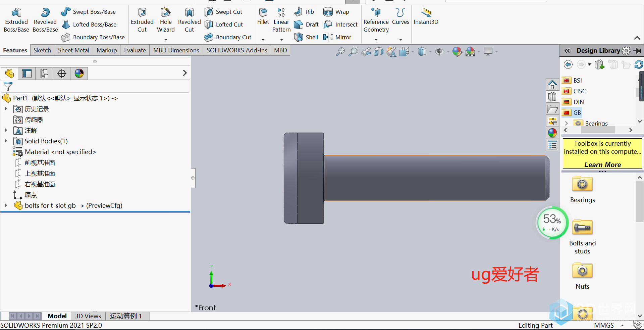Expand the 历史记录 tree node
The width and height of the screenshot is (644, 330).
point(6,109)
